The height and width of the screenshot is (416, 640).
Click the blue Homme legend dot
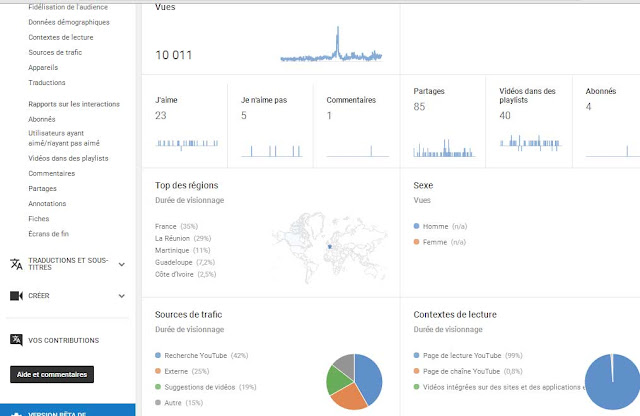point(416,226)
